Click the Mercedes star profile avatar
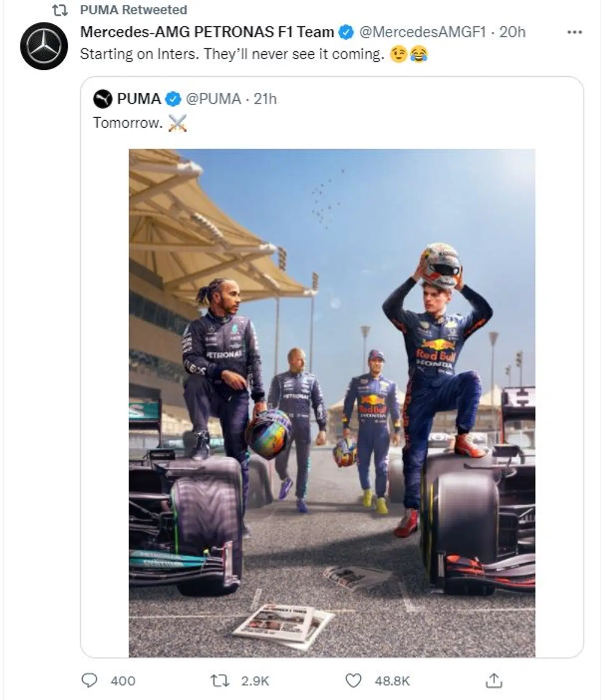 (x=44, y=46)
